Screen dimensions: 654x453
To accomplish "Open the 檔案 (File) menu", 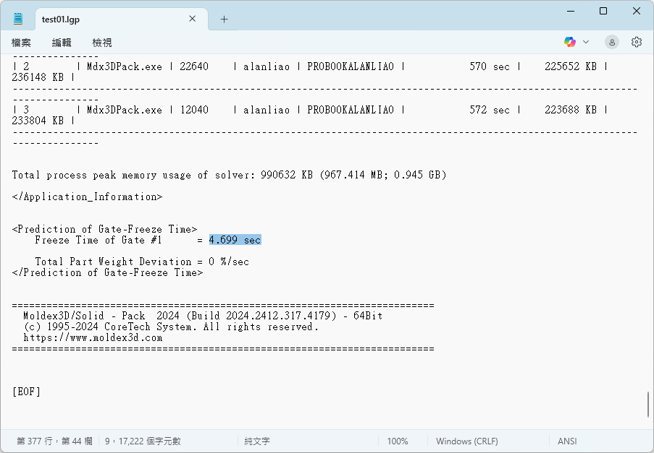I will 21,43.
